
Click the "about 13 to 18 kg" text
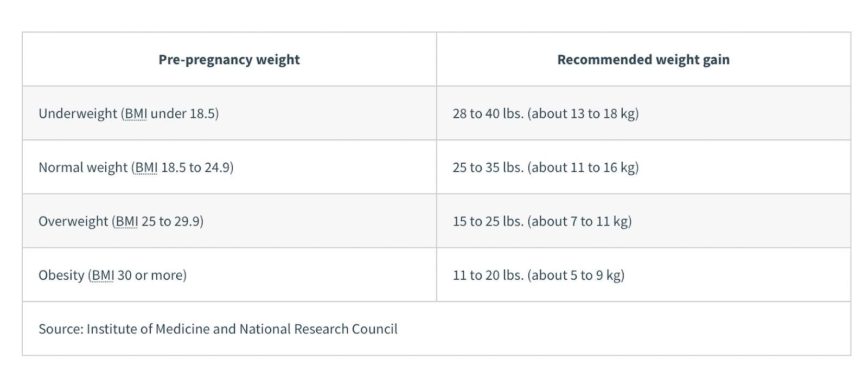coord(583,113)
